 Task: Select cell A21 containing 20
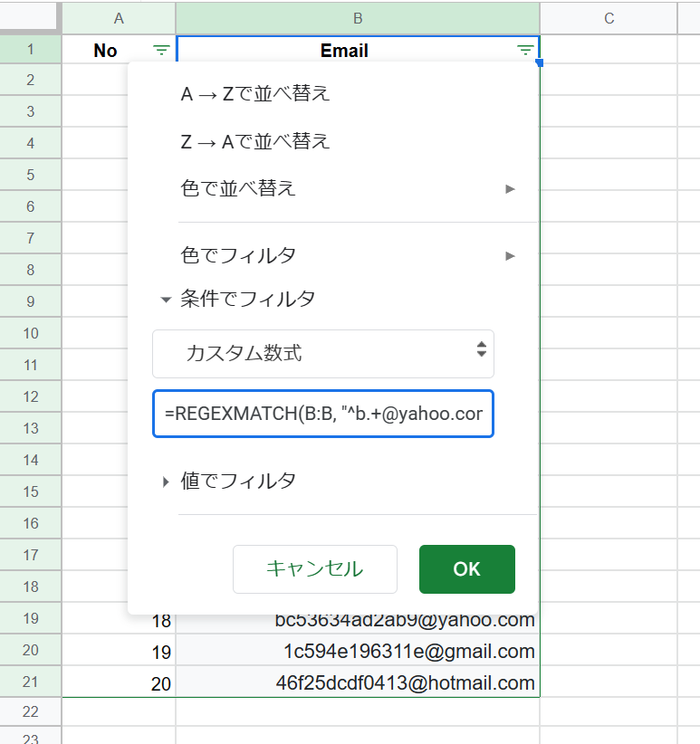119,683
